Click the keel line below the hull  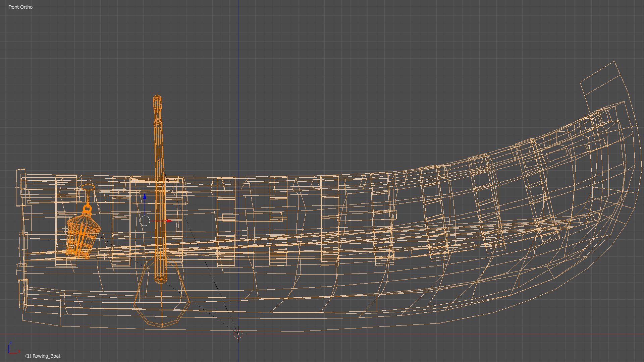pyautogui.click(x=302, y=330)
